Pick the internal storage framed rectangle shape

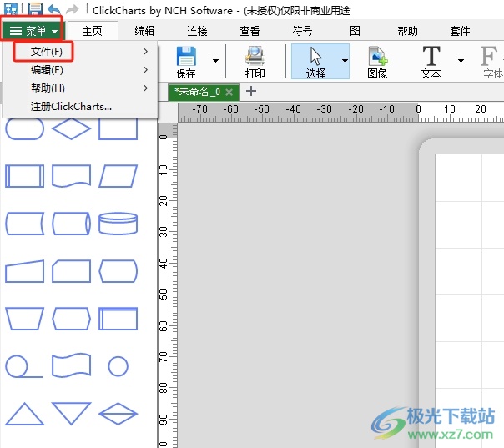point(118,319)
